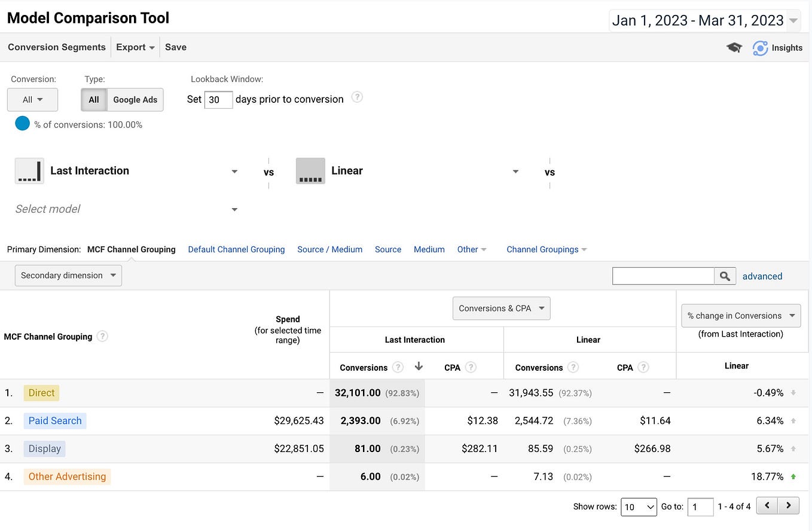The image size is (812, 531).
Task: Open the Lookback Window help tooltip
Action: tap(357, 97)
